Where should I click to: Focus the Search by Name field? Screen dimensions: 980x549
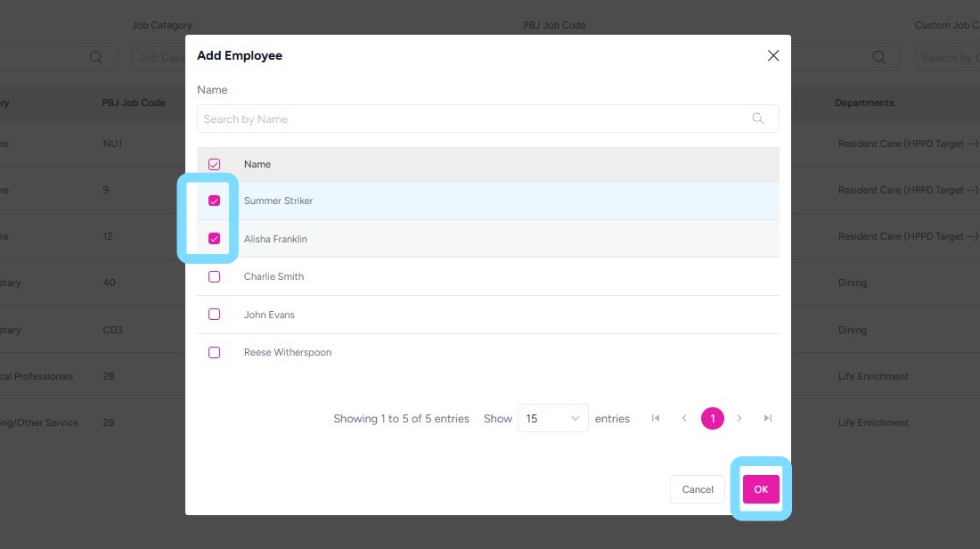coord(472,119)
